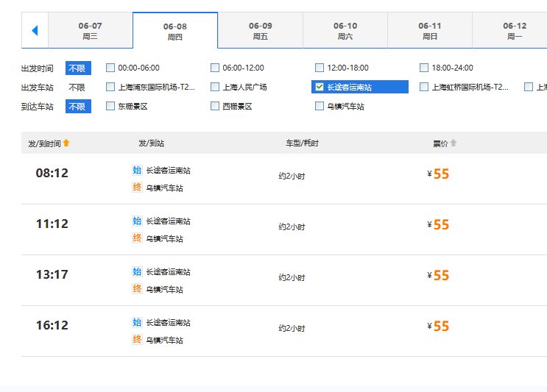Image resolution: width=547 pixels, height=392 pixels.
Task: Click 约2小时 duration in 11:12 row
Action: click(x=292, y=227)
